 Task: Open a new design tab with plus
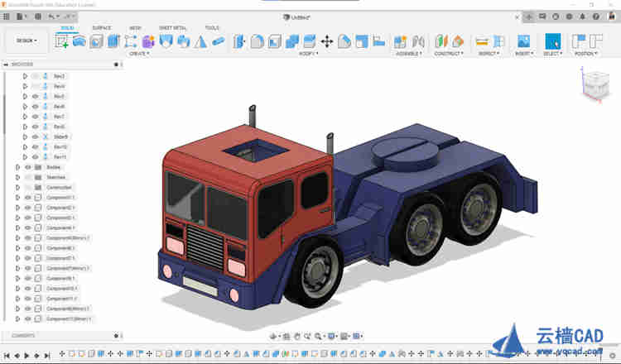(x=529, y=17)
